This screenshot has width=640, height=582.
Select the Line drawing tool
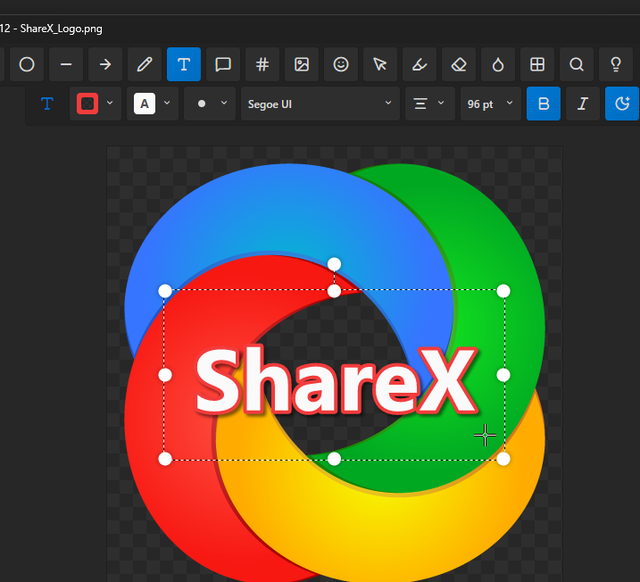tap(66, 64)
